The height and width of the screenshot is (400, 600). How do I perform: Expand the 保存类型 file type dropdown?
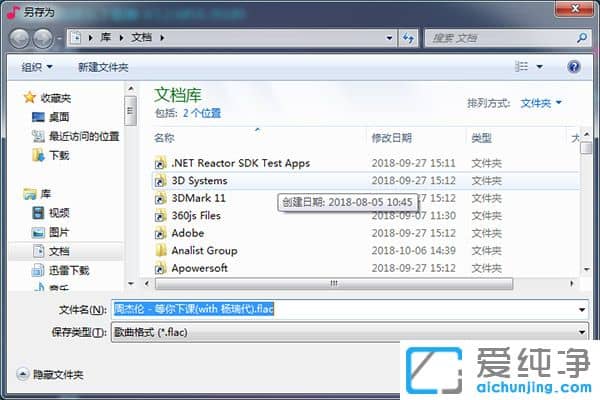point(582,331)
